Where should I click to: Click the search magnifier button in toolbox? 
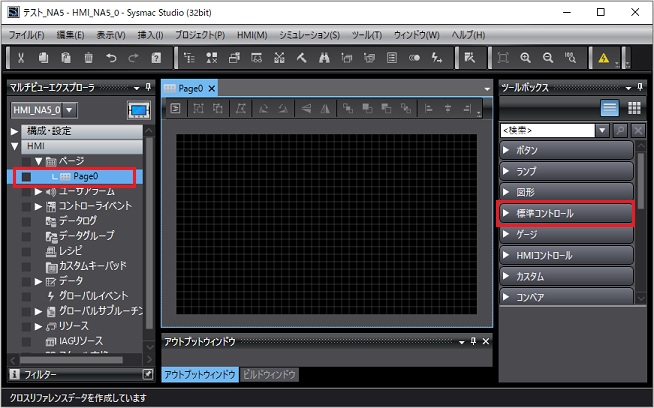tap(620, 131)
